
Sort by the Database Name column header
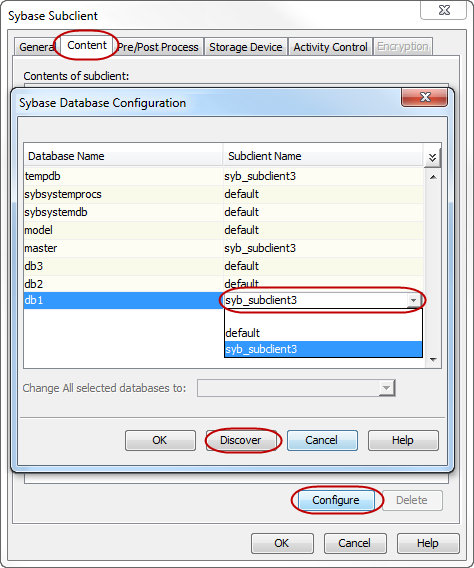pyautogui.click(x=123, y=156)
